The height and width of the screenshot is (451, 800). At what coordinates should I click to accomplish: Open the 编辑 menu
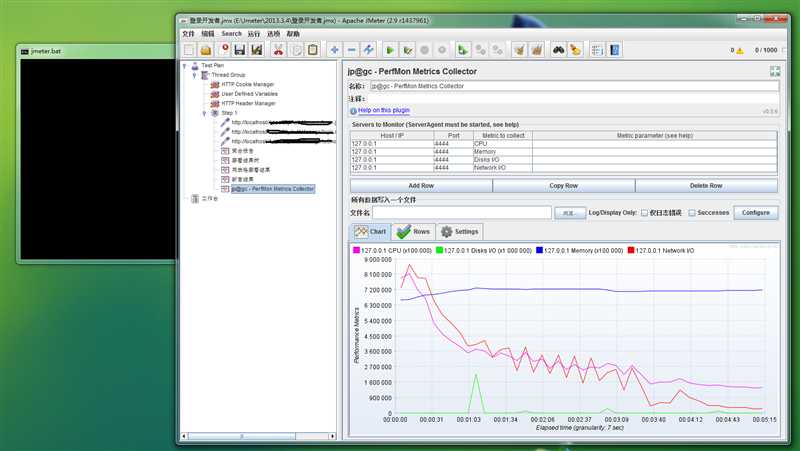[208, 34]
